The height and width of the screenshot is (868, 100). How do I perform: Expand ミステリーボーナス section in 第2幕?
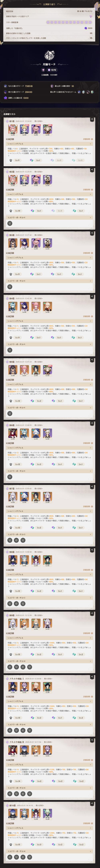point(50,218)
